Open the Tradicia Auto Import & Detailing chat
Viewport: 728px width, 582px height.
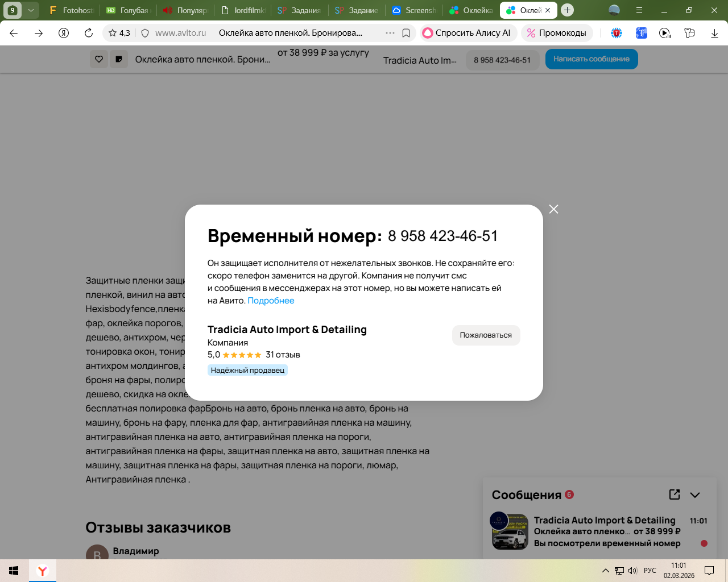(605, 520)
